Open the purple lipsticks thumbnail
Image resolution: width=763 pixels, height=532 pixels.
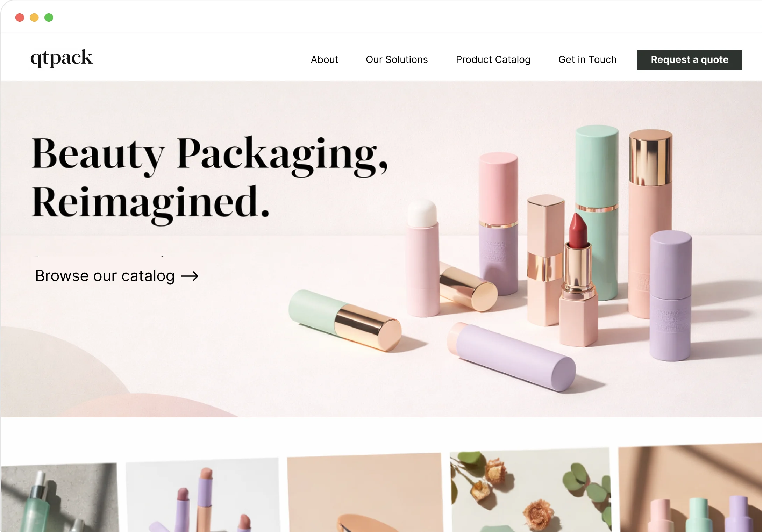click(x=203, y=495)
